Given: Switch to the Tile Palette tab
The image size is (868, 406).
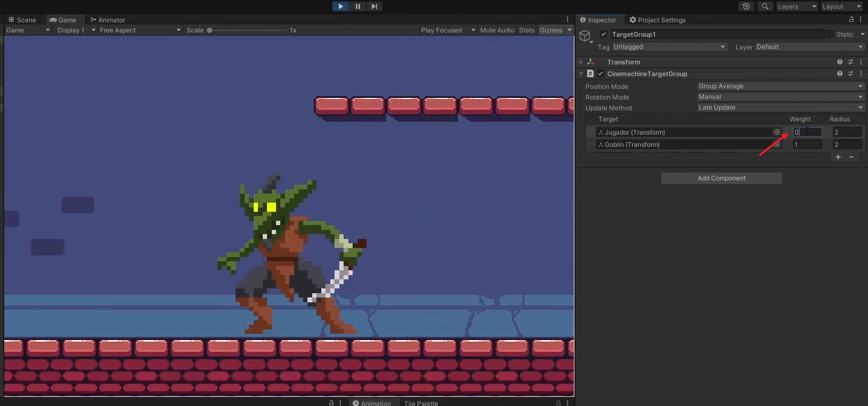Looking at the screenshot, I should (421, 403).
